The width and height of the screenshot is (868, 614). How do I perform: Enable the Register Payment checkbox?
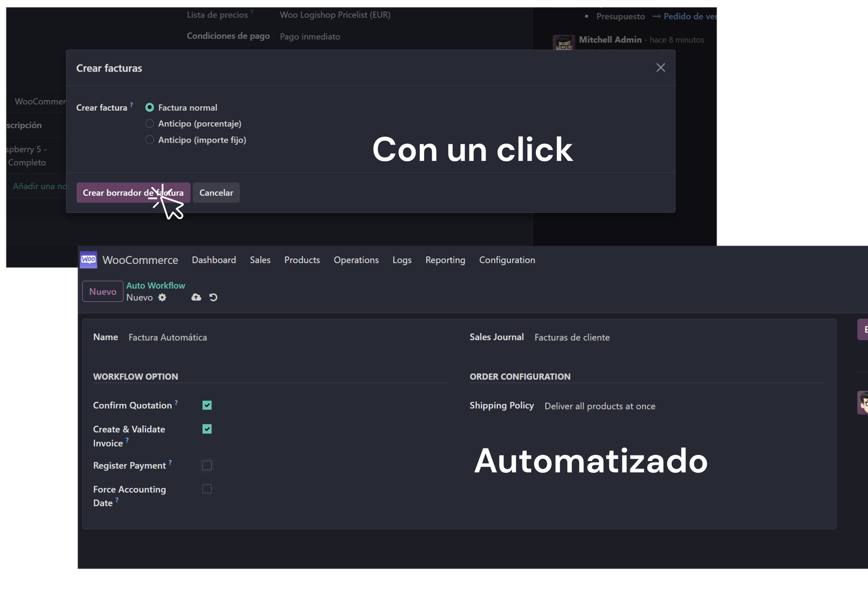(207, 465)
